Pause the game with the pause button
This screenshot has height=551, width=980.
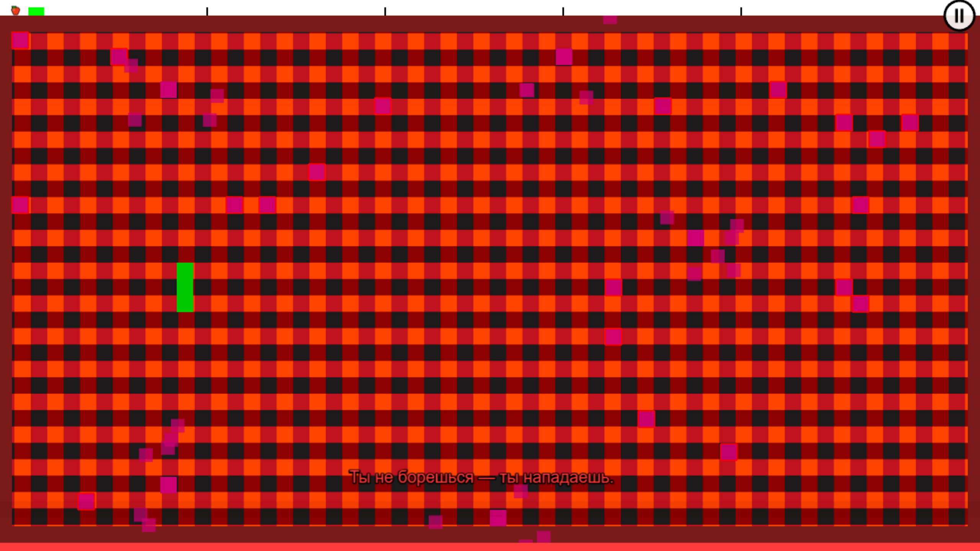pos(959,16)
